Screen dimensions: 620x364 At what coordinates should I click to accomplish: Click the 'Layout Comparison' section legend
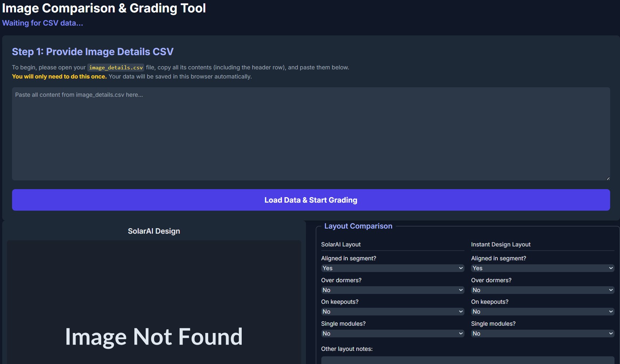pyautogui.click(x=358, y=226)
